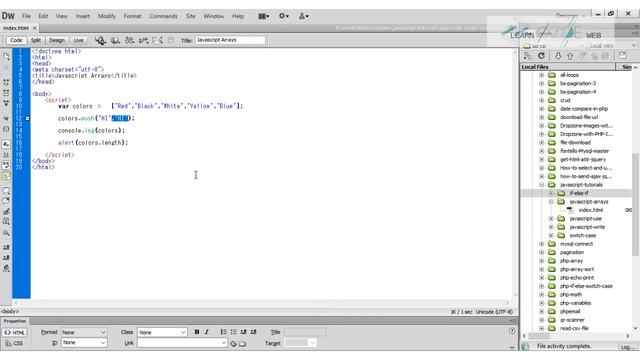Image resolution: width=640 pixels, height=360 pixels.
Task: Click the Collapse Selection icon
Action: click(x=6, y=93)
